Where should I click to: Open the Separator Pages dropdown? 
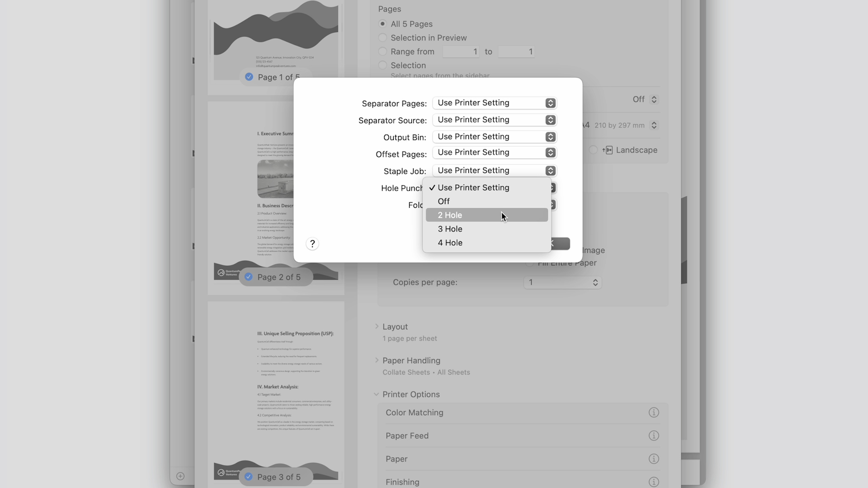point(494,103)
